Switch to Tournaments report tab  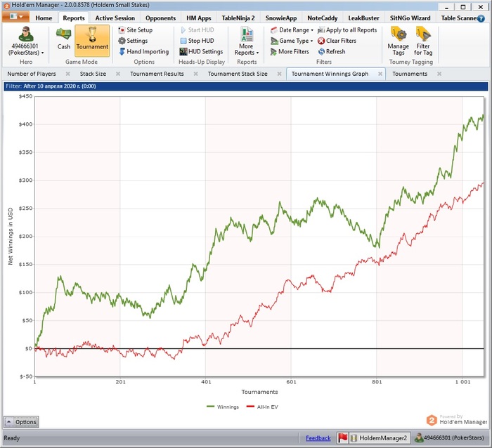point(410,74)
